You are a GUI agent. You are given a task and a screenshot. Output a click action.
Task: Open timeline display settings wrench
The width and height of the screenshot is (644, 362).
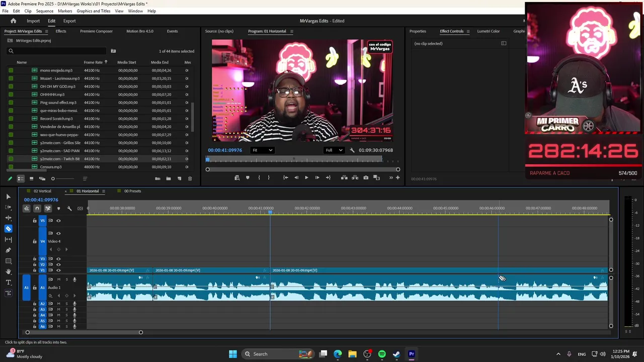(69, 208)
